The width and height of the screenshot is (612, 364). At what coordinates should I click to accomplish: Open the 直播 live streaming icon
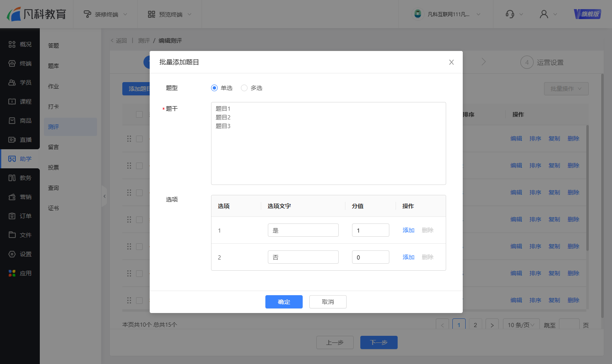[x=12, y=140]
